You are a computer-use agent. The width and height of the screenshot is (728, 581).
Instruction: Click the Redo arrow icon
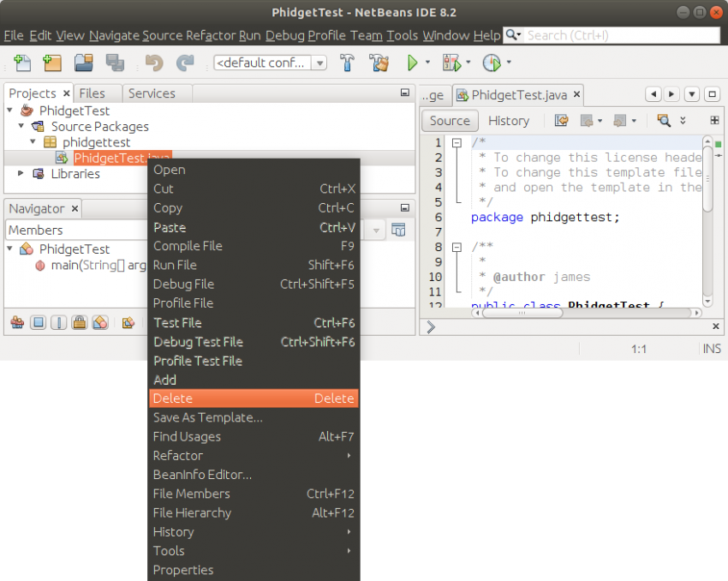tap(185, 63)
